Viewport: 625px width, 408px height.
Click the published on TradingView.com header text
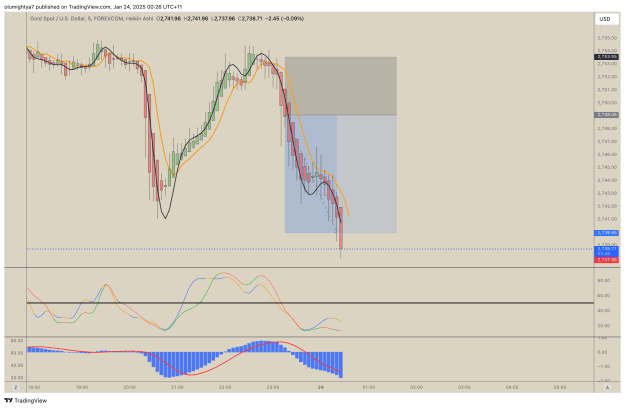tap(73, 7)
